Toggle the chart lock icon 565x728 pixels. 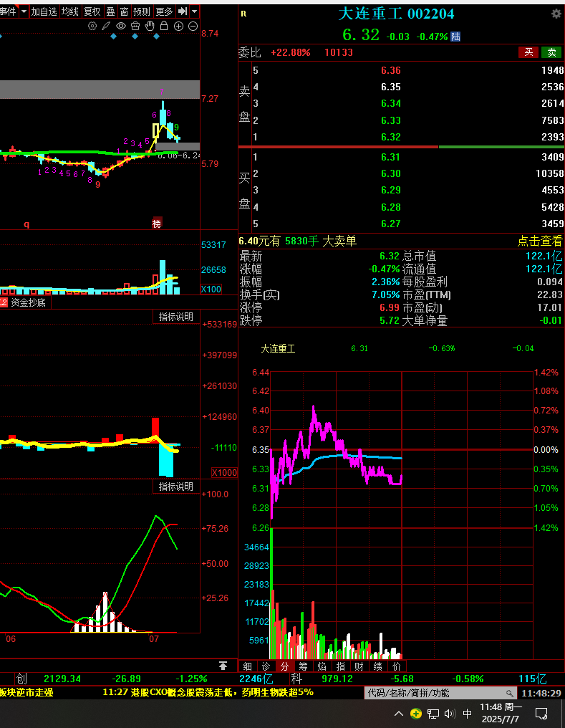[164, 26]
